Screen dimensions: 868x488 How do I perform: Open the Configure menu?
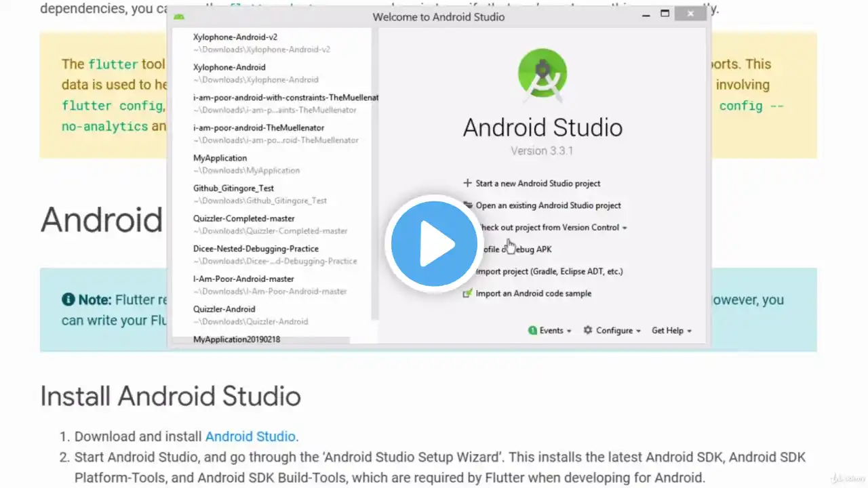click(x=612, y=331)
